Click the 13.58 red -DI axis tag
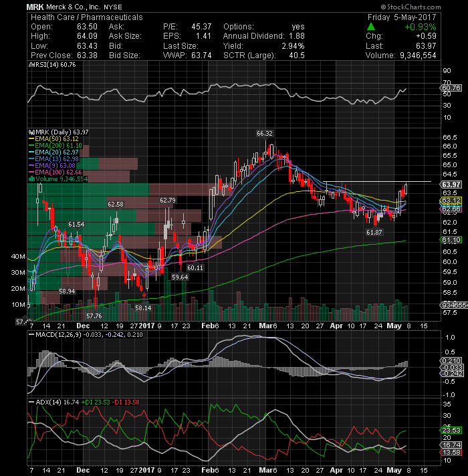This screenshot has width=468, height=476. point(451,453)
